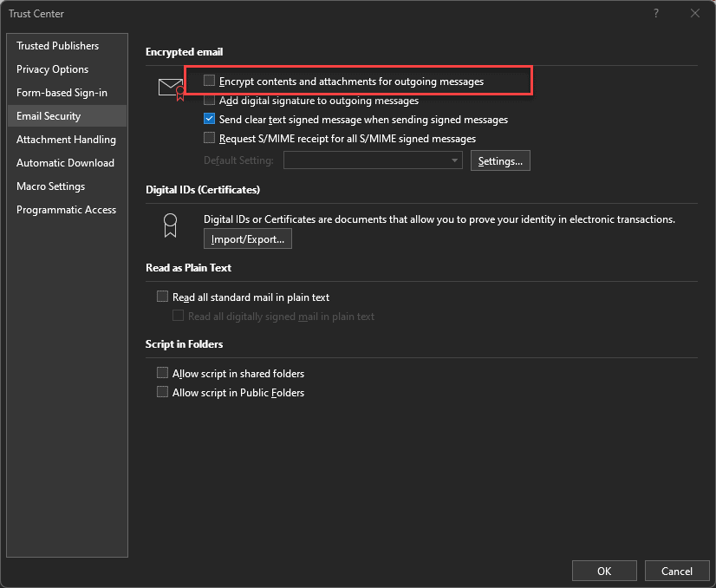Select Macro Settings in the sidebar
The image size is (716, 588).
[x=50, y=186]
